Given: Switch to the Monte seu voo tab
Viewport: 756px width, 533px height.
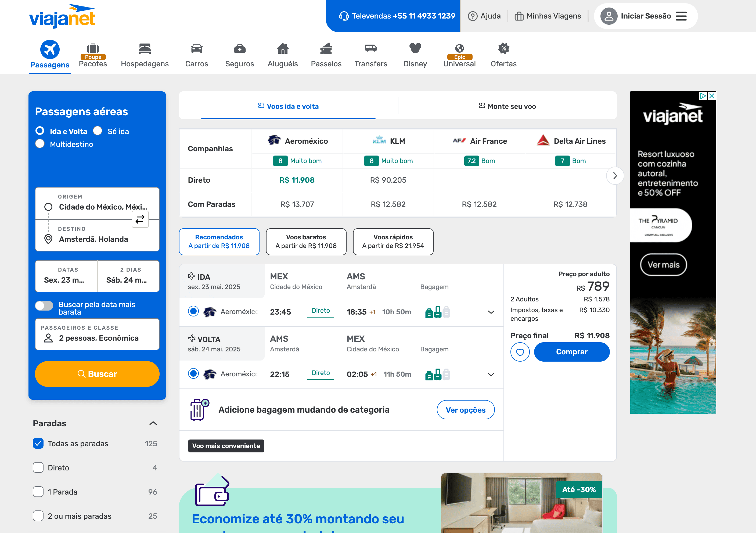Looking at the screenshot, I should [507, 106].
